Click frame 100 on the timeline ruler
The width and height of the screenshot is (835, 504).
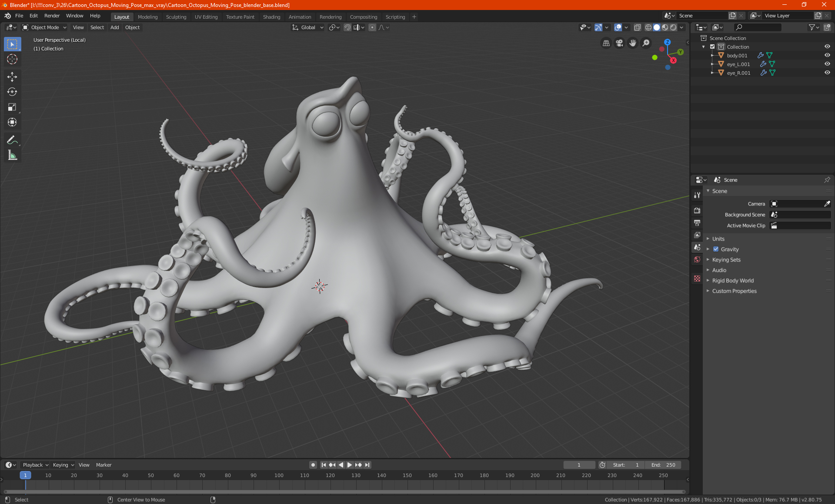click(279, 475)
